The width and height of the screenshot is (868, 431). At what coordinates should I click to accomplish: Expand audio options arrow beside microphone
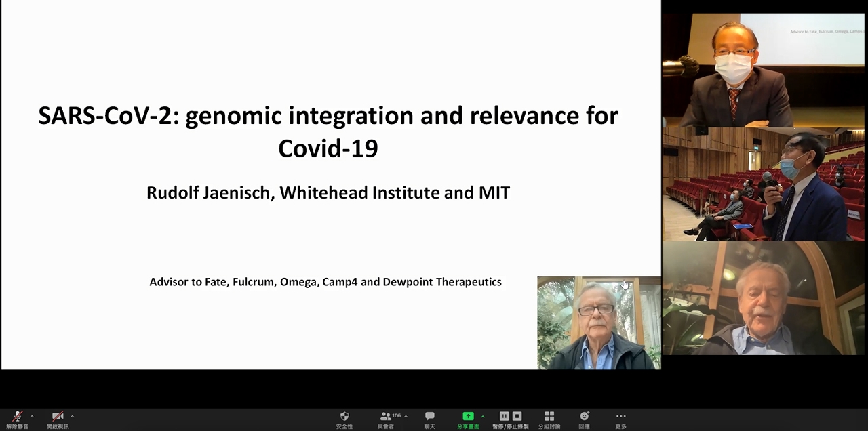click(32, 416)
